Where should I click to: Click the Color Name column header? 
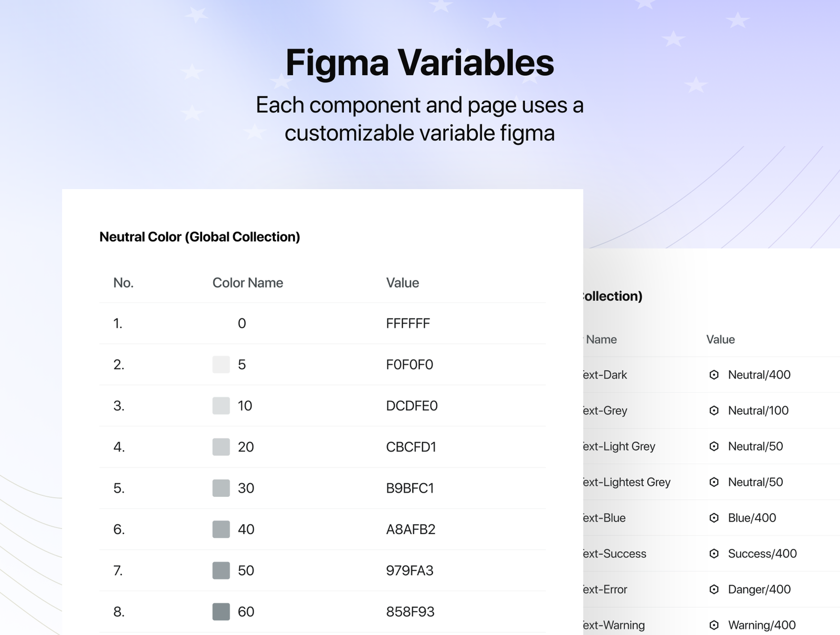pyautogui.click(x=248, y=283)
